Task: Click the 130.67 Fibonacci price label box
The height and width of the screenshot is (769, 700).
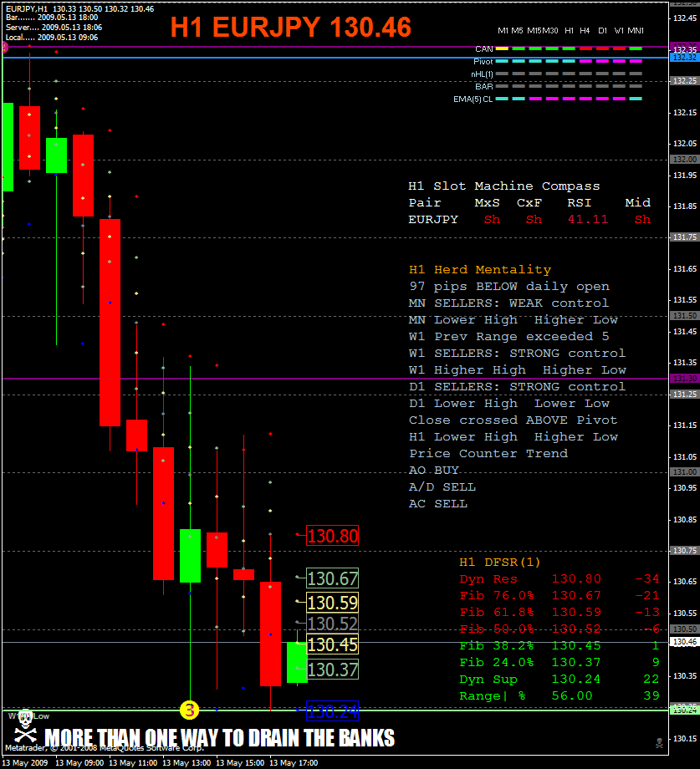Action: (333, 578)
